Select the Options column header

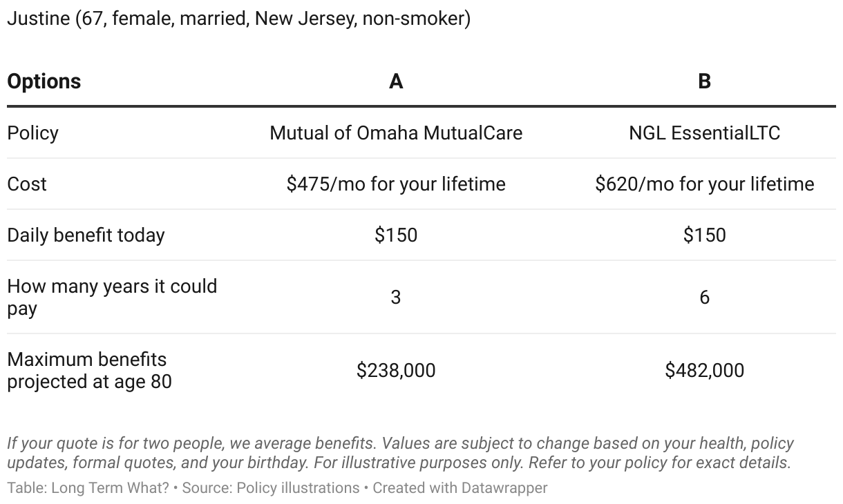point(44,81)
